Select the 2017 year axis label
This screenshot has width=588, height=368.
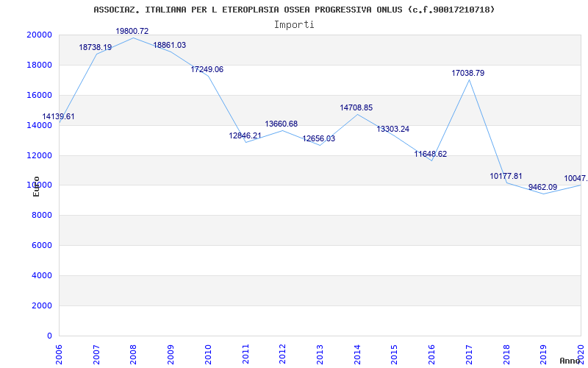click(469, 354)
